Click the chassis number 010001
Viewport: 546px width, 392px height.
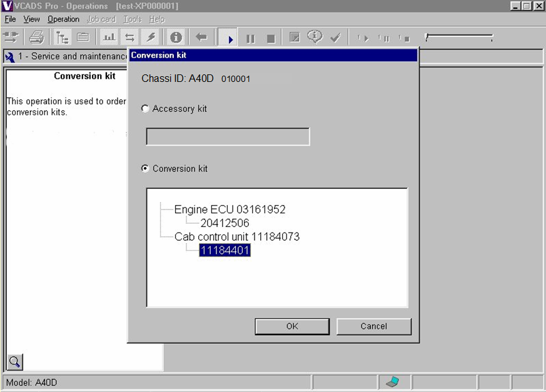click(x=236, y=79)
